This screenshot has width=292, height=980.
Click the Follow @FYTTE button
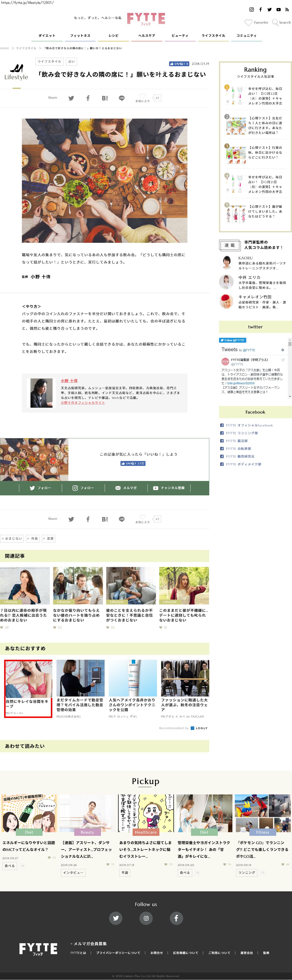pos(232,340)
